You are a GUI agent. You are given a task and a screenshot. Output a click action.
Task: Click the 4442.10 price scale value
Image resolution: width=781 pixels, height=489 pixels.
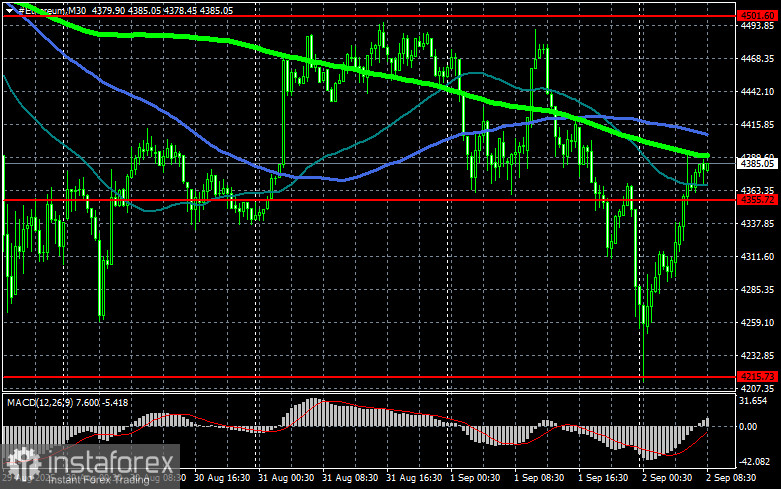758,92
